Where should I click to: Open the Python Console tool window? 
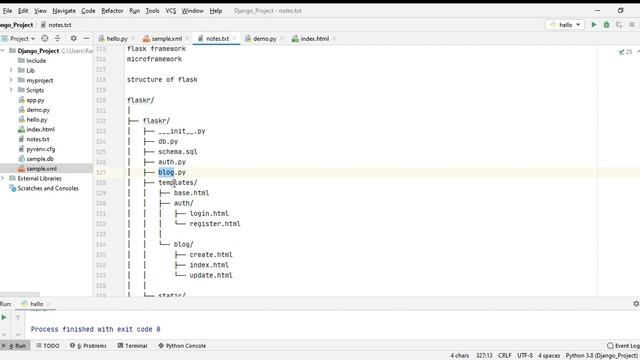[x=182, y=346]
